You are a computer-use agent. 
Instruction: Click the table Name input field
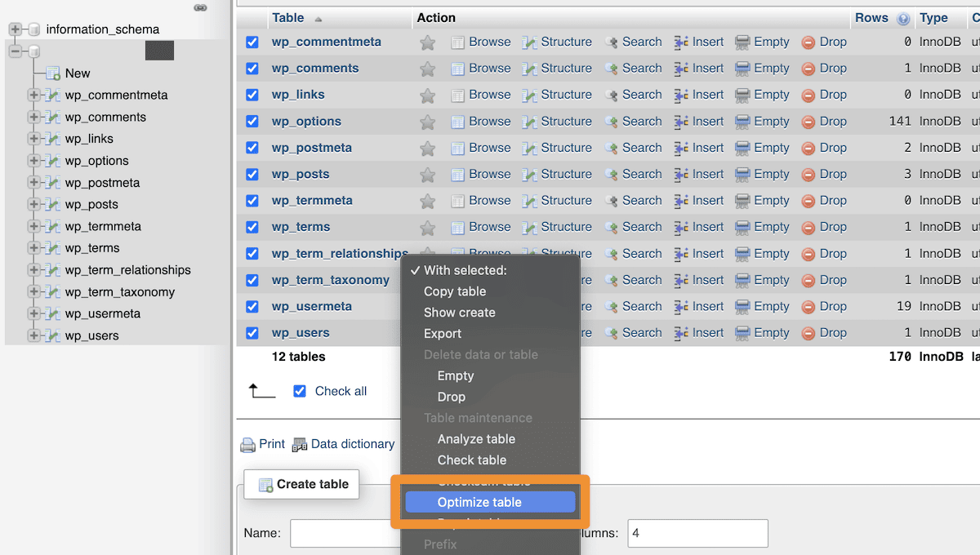345,533
